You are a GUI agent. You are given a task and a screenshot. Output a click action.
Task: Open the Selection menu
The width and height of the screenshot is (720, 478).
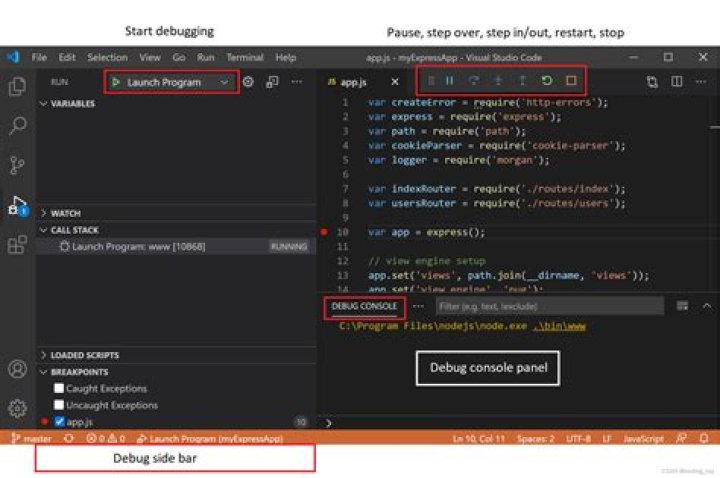[x=107, y=57]
